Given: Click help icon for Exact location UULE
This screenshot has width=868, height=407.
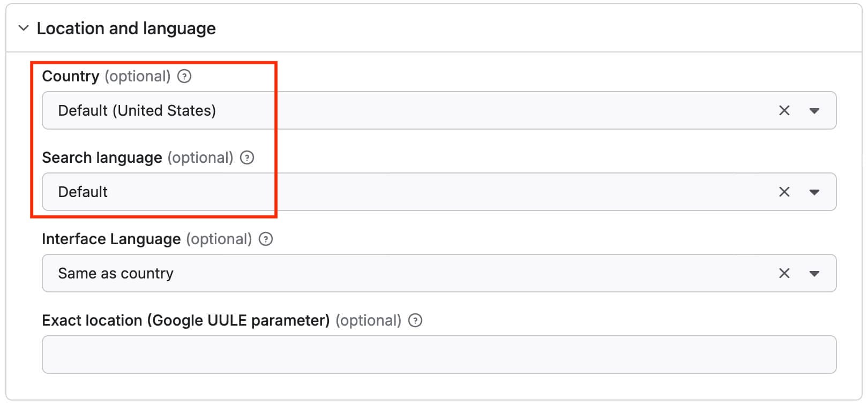Looking at the screenshot, I should coord(415,320).
